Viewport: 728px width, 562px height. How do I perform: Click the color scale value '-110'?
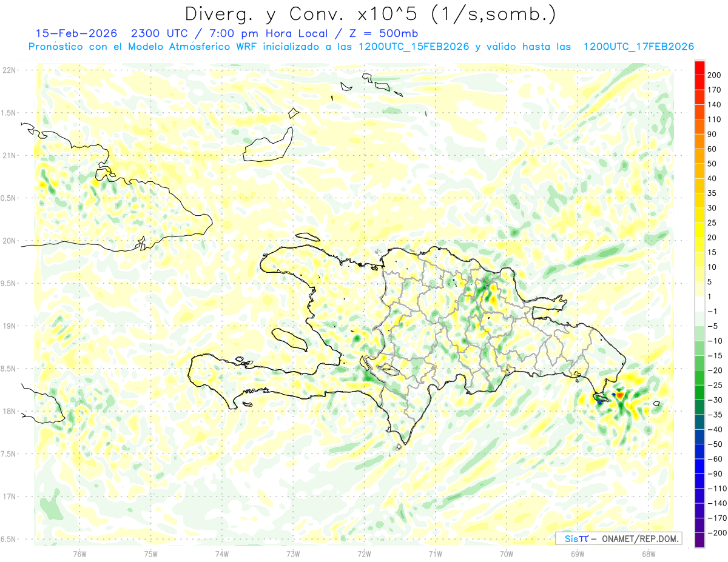pyautogui.click(x=717, y=489)
